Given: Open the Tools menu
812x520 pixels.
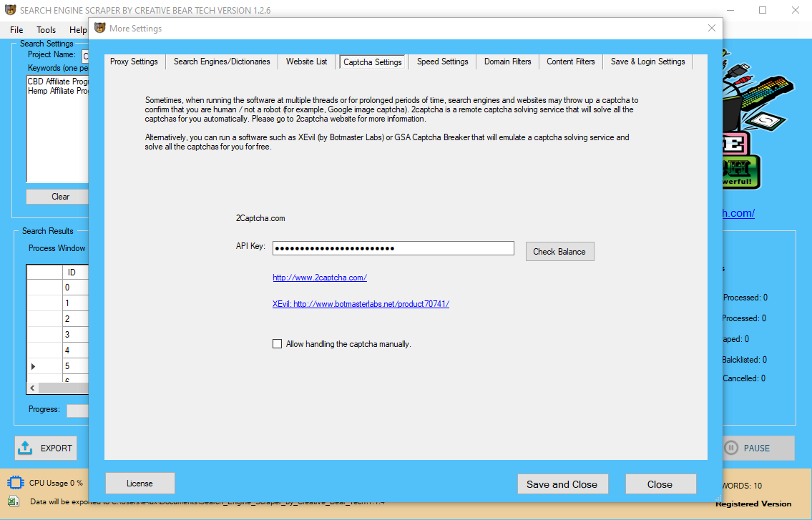Looking at the screenshot, I should click(46, 29).
